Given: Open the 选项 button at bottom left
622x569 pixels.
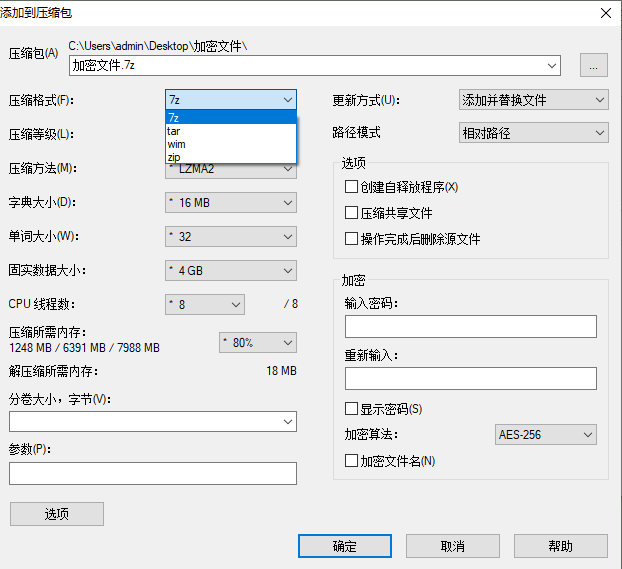Looking at the screenshot, I should [57, 514].
